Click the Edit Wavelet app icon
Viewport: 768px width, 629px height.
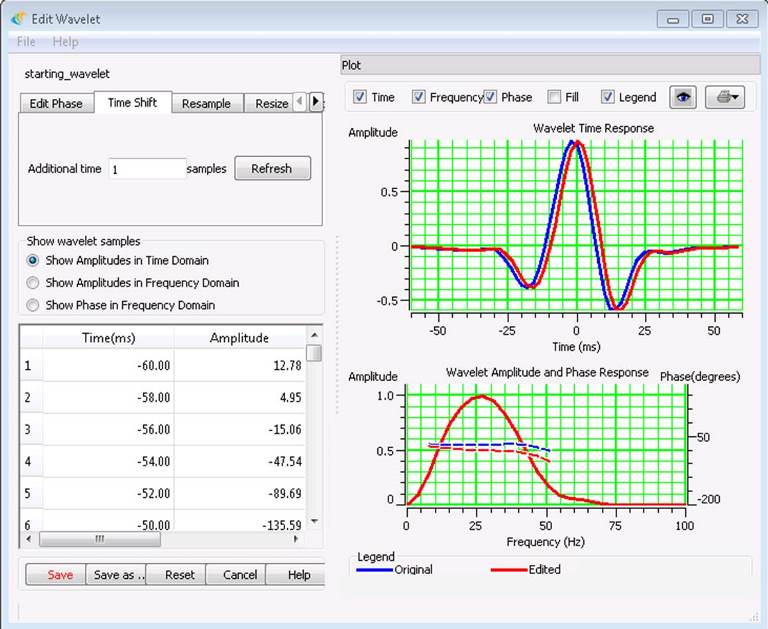point(18,19)
